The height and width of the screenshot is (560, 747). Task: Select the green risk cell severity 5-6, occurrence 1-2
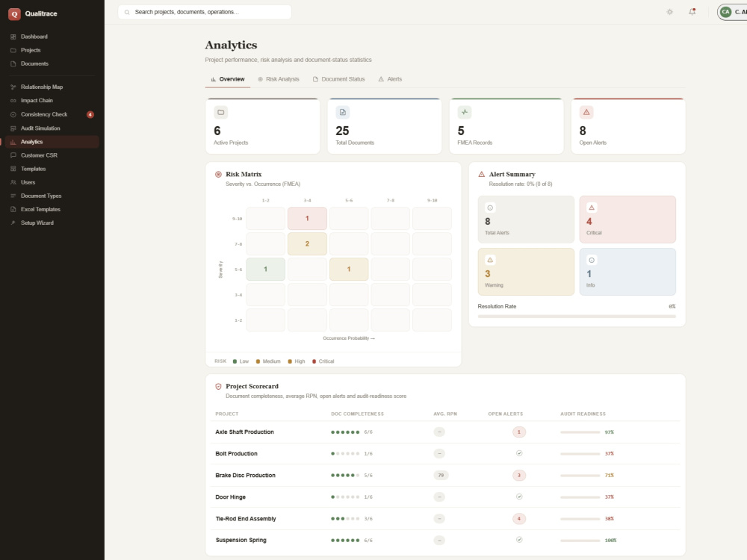click(265, 269)
